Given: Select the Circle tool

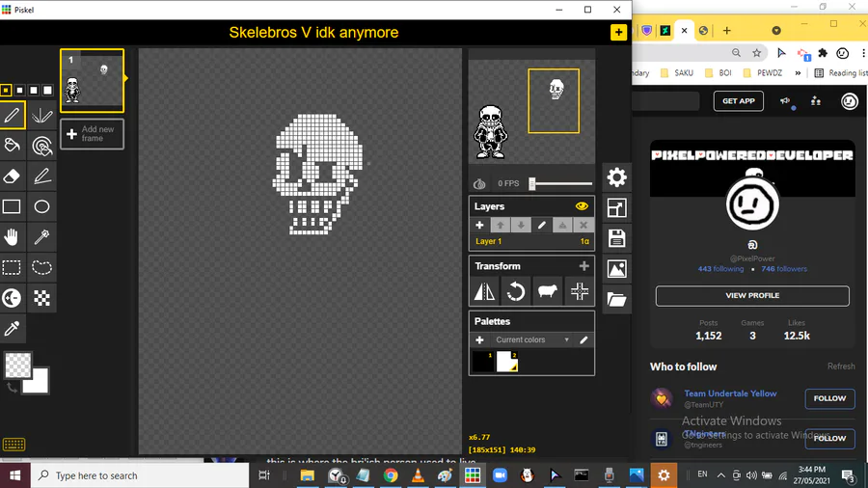Looking at the screenshot, I should pyautogui.click(x=42, y=206).
